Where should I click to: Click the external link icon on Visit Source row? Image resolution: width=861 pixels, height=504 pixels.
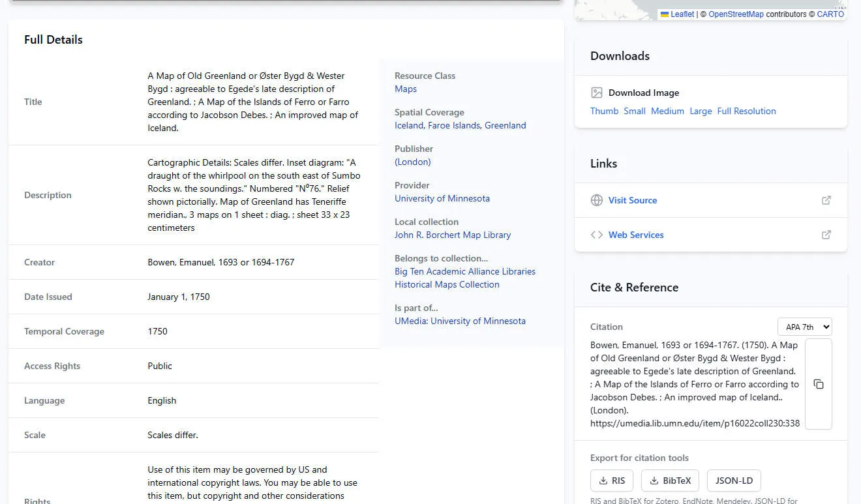(826, 200)
